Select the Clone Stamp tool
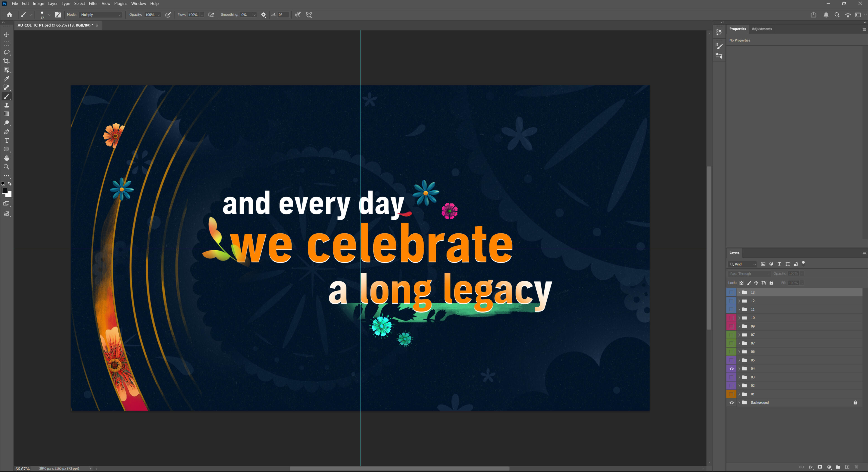 [x=6, y=105]
